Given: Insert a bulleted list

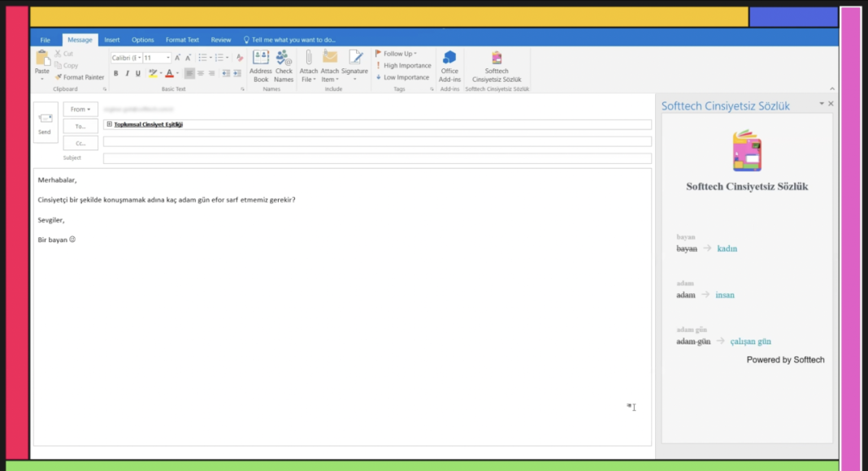Looking at the screenshot, I should click(x=202, y=58).
